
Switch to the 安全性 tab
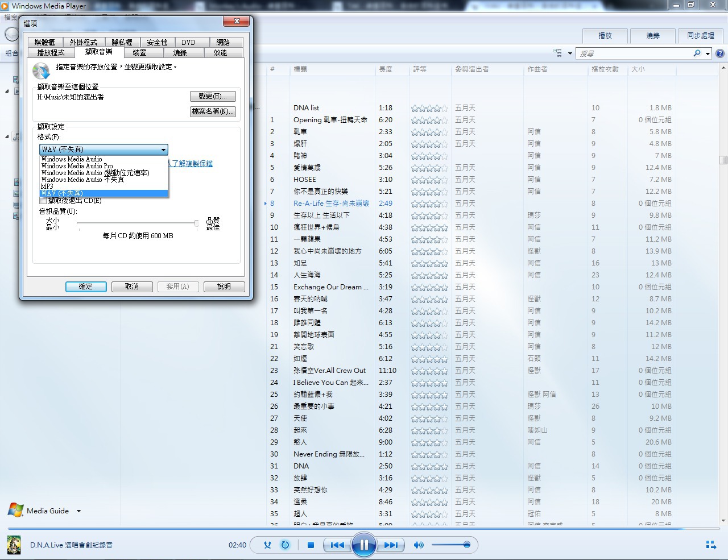(x=157, y=42)
